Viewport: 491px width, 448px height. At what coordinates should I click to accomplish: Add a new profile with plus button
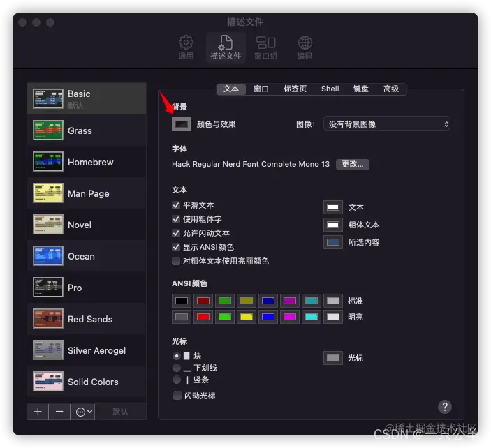click(x=38, y=412)
